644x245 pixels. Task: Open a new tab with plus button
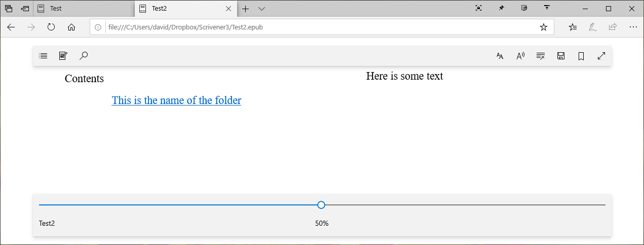click(x=246, y=9)
